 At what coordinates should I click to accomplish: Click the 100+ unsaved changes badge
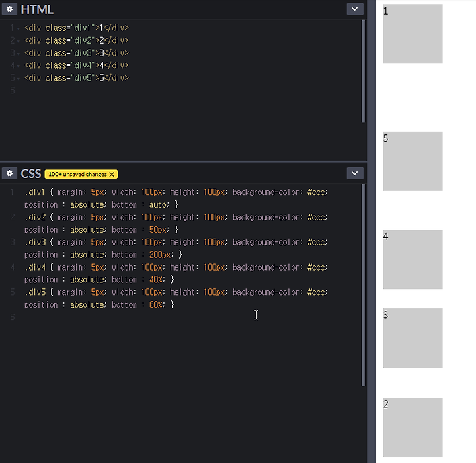point(81,174)
